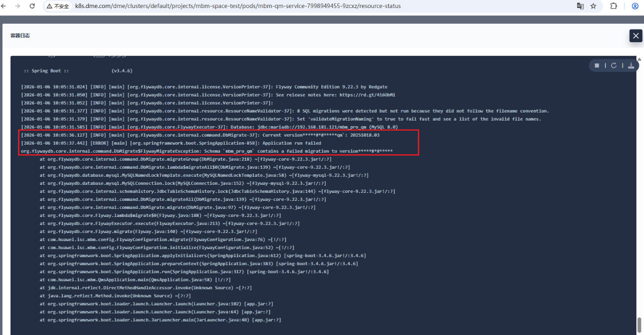644x335 pixels.
Task: Click the log panel scrollbar thumb
Action: click(639, 323)
